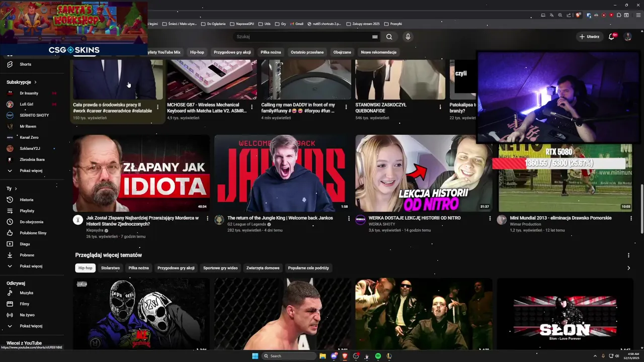This screenshot has width=644, height=362.
Task: Open the on-screen keyboard icon in the search box
Action: point(375,37)
